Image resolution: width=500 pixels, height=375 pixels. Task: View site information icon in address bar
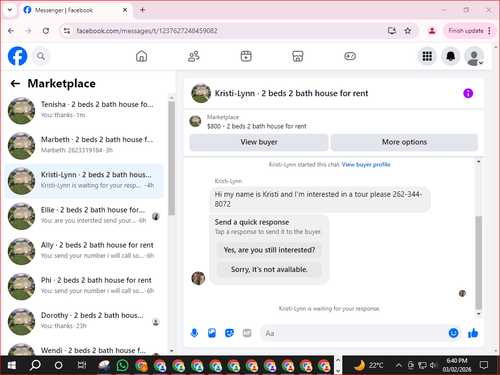[67, 31]
